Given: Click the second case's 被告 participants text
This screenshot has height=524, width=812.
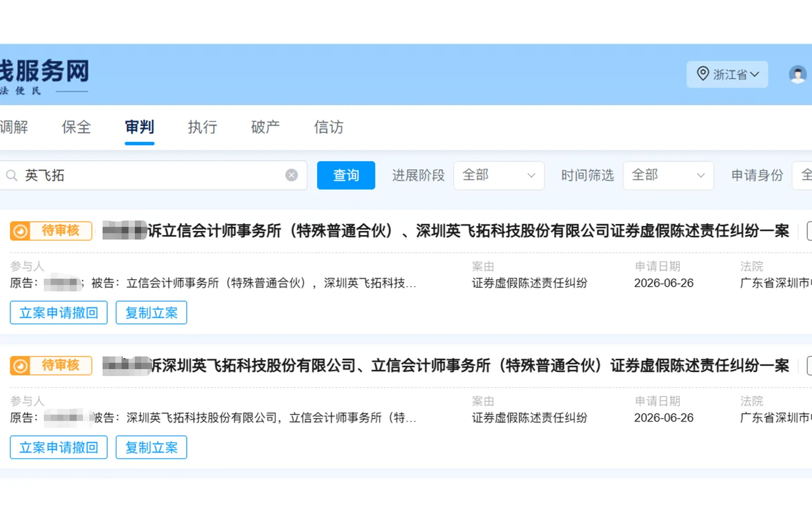Looking at the screenshot, I should pos(255,417).
